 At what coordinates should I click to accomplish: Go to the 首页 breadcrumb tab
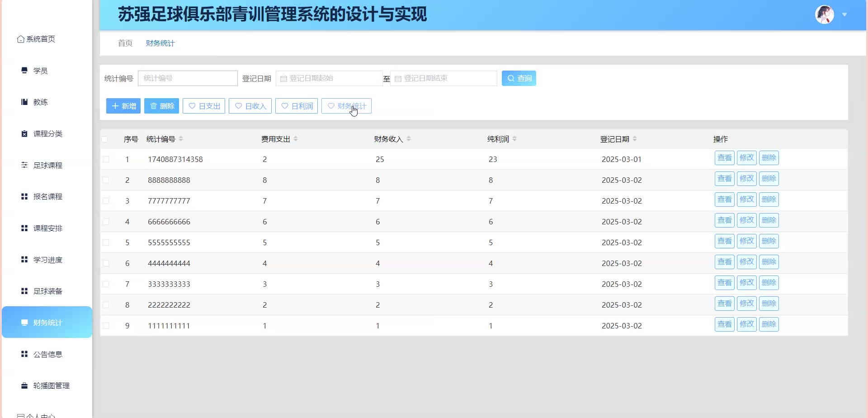click(x=125, y=43)
